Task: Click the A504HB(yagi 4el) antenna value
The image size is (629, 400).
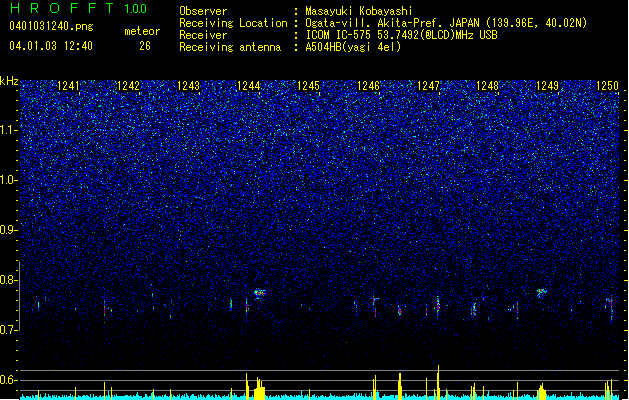Action: [353, 47]
